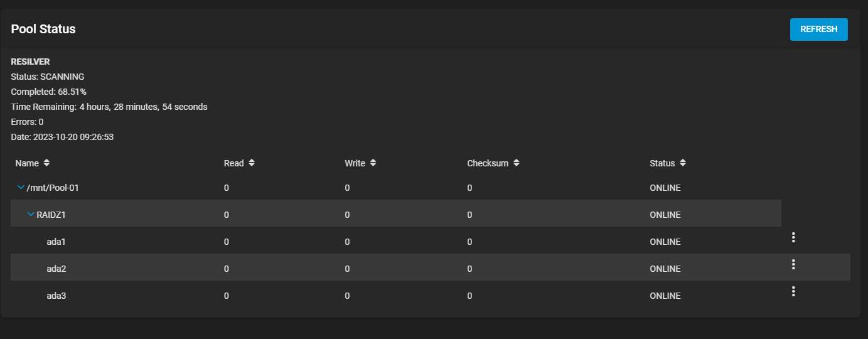The width and height of the screenshot is (868, 339).
Task: Collapse the RAIDZ1 vdev node
Action: [31, 214]
